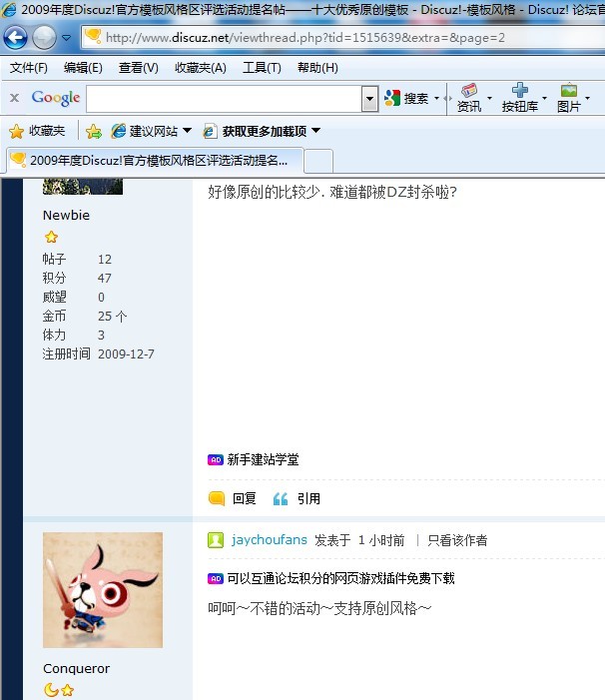
Task: Click the Conqueror rank star icon
Action: [x=68, y=690]
